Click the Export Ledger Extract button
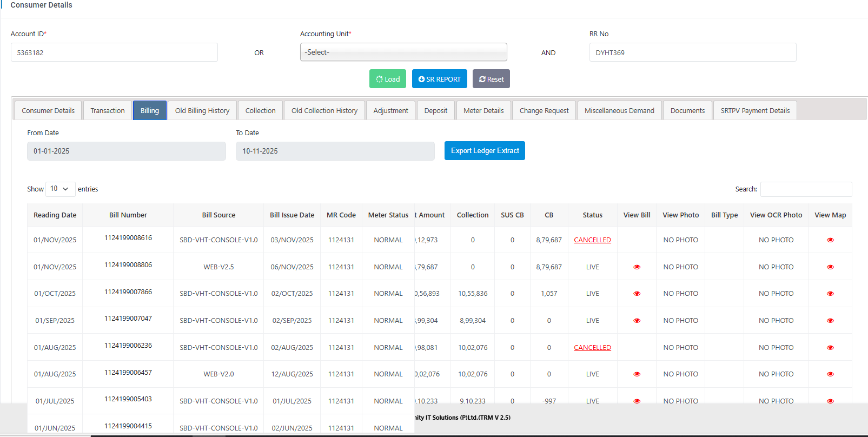This screenshot has height=437, width=868. pyautogui.click(x=484, y=151)
